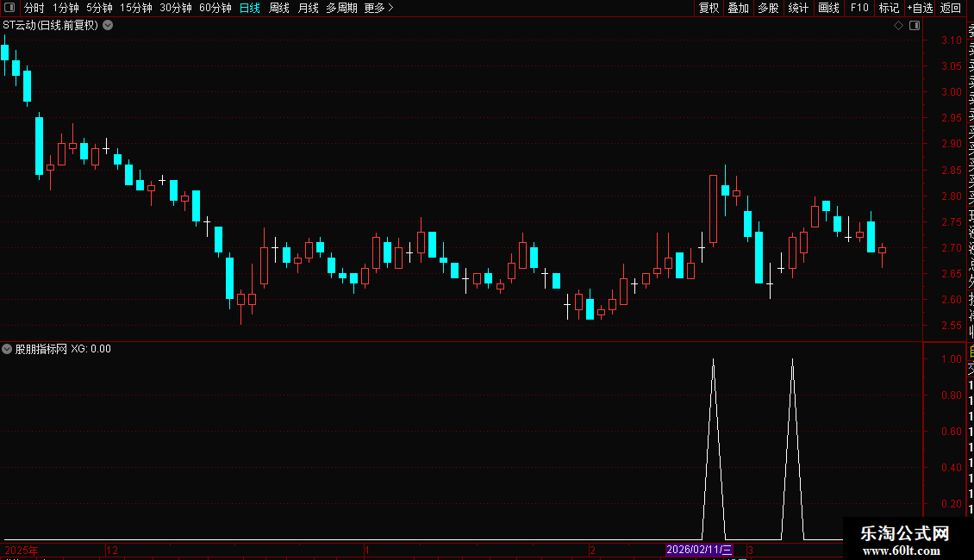974x560 pixels.
Task: Open the 复权 adjustment option
Action: click(709, 8)
